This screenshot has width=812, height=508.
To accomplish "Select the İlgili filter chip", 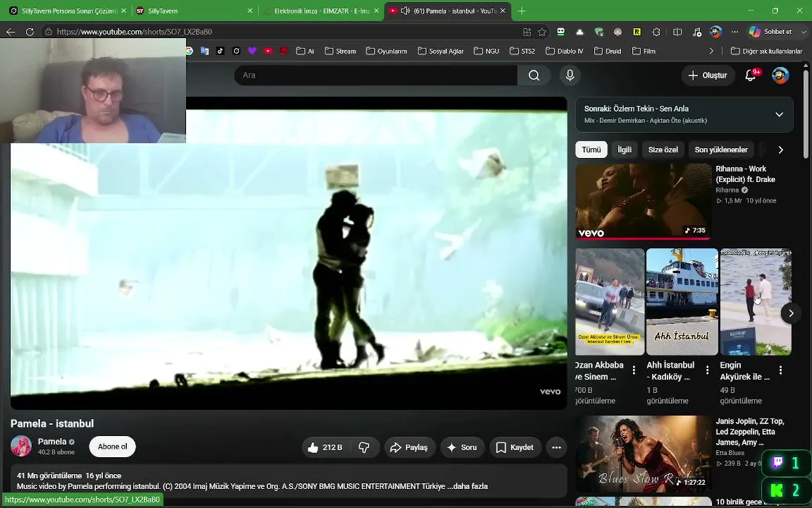I will tap(625, 150).
